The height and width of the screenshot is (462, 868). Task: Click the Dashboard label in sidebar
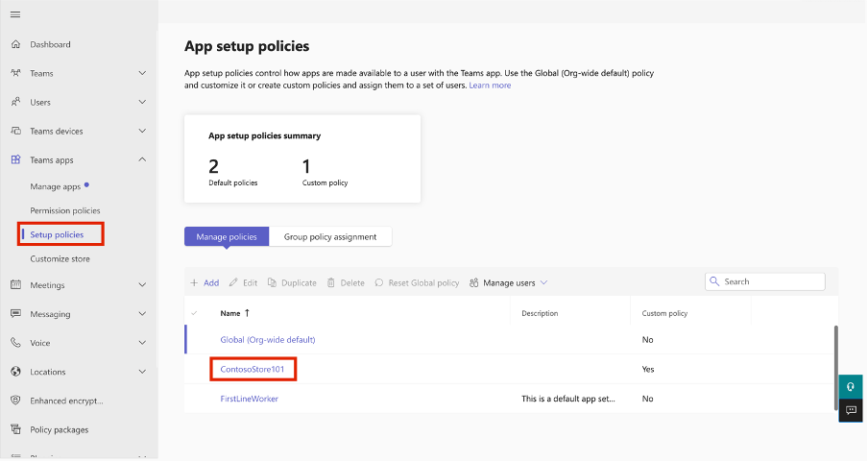coord(50,44)
